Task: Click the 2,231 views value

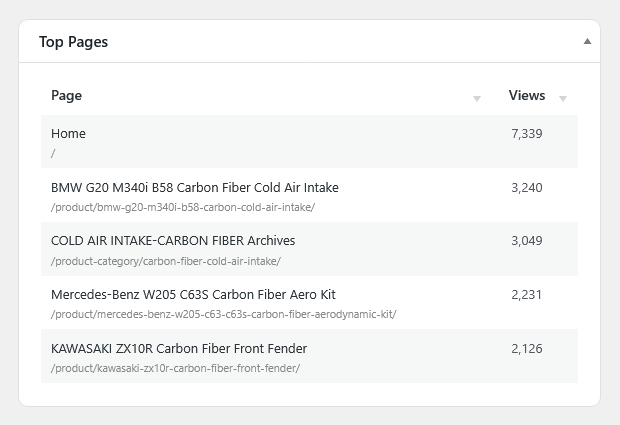Action: (526, 295)
